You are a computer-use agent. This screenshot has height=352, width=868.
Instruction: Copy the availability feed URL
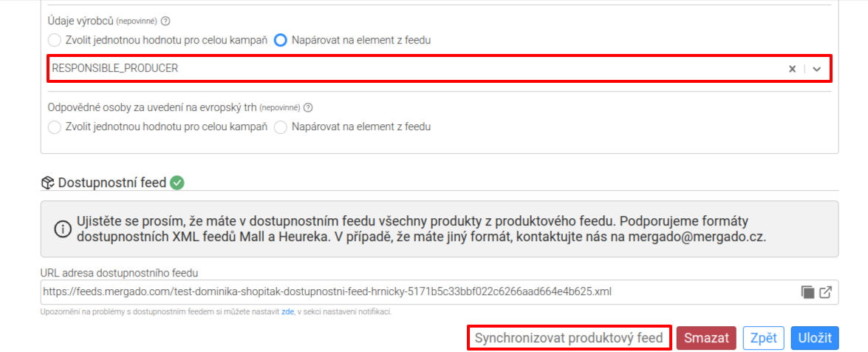point(807,292)
